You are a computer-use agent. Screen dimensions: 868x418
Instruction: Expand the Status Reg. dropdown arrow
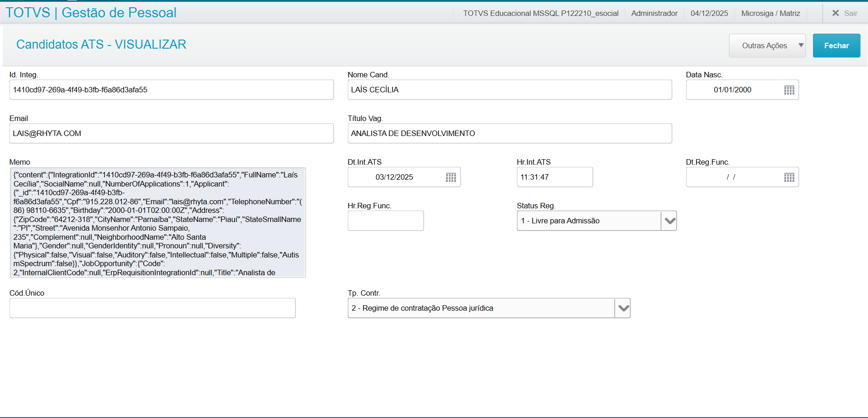click(x=669, y=221)
